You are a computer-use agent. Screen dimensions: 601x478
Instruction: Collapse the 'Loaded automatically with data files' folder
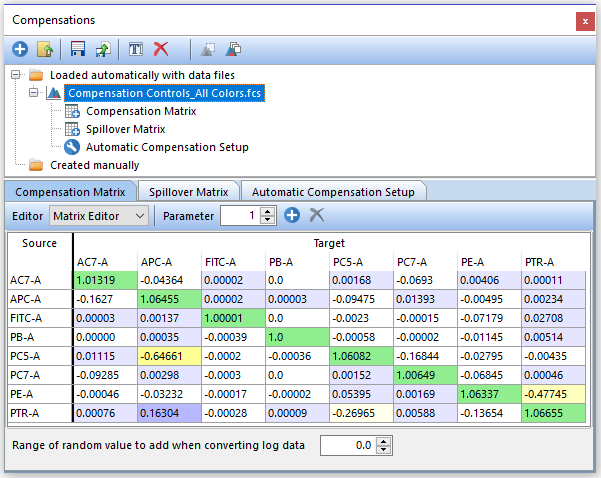pyautogui.click(x=17, y=75)
